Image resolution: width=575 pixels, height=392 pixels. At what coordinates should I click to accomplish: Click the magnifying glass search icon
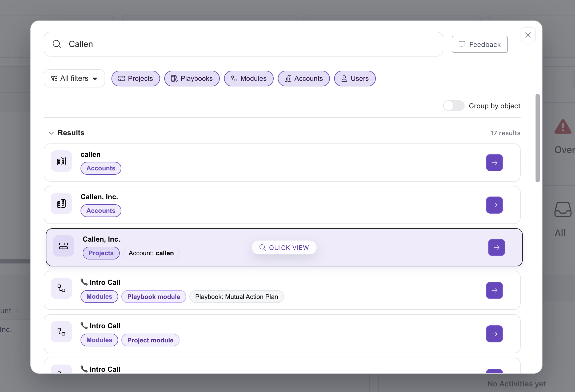pos(57,44)
